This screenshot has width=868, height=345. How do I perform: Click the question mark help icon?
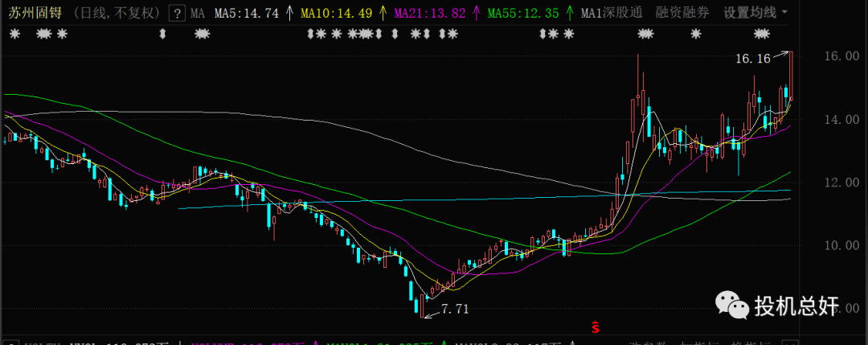tap(176, 13)
